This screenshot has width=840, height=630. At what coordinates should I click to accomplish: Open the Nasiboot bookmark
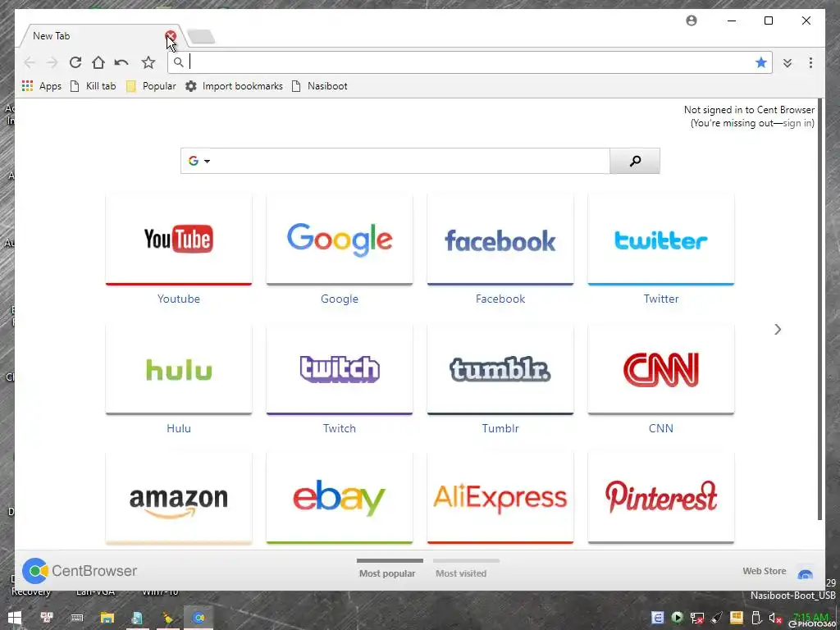point(320,86)
